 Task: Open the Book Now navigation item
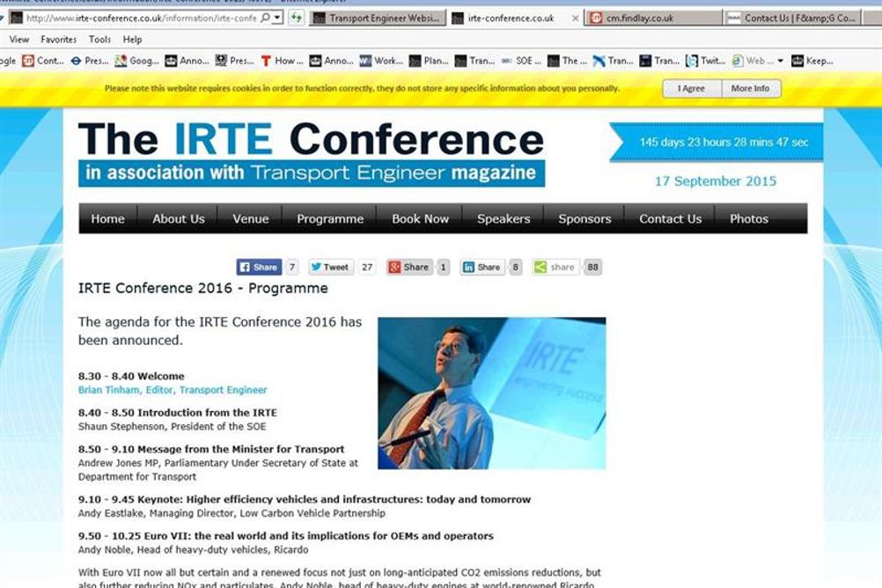click(420, 219)
